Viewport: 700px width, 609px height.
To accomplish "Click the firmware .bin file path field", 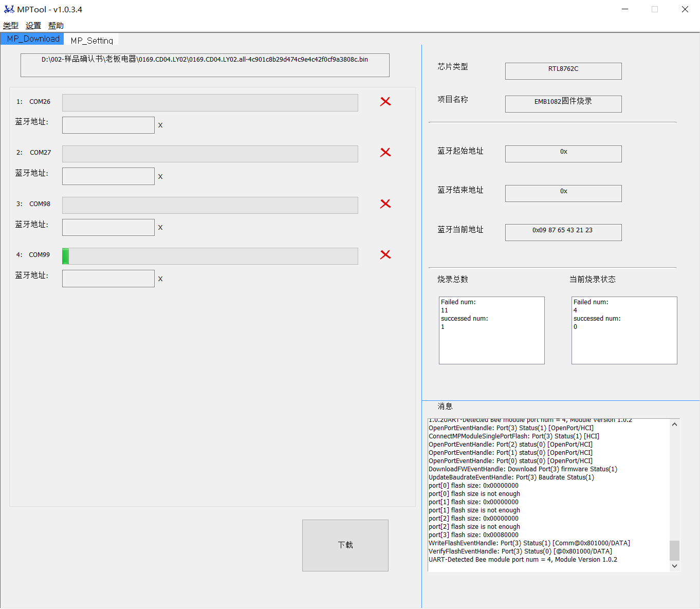I will point(205,65).
